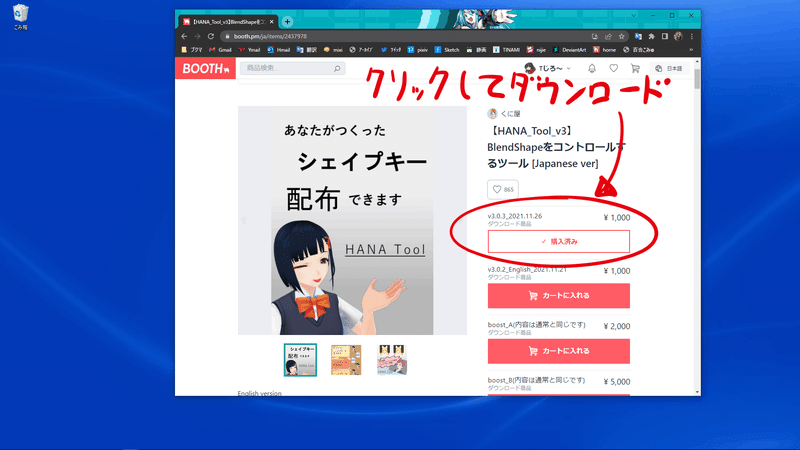Bookmark this page with the star icon

pyautogui.click(x=621, y=36)
